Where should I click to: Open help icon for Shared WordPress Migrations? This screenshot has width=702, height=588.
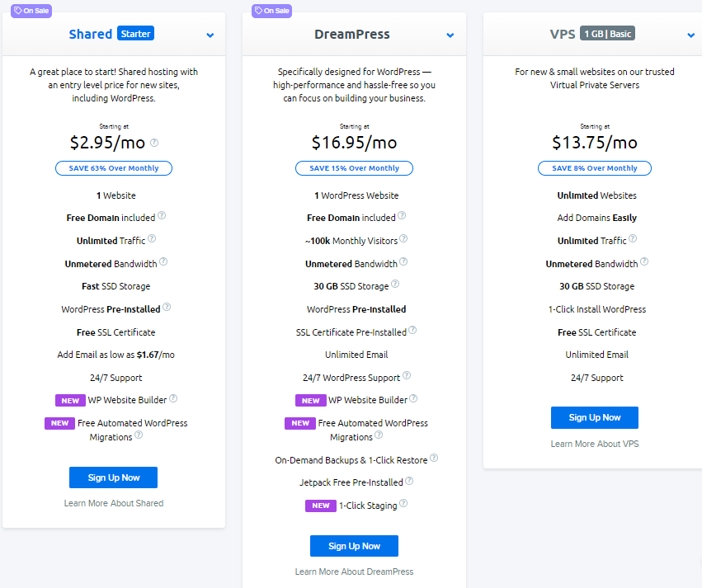pyautogui.click(x=139, y=435)
